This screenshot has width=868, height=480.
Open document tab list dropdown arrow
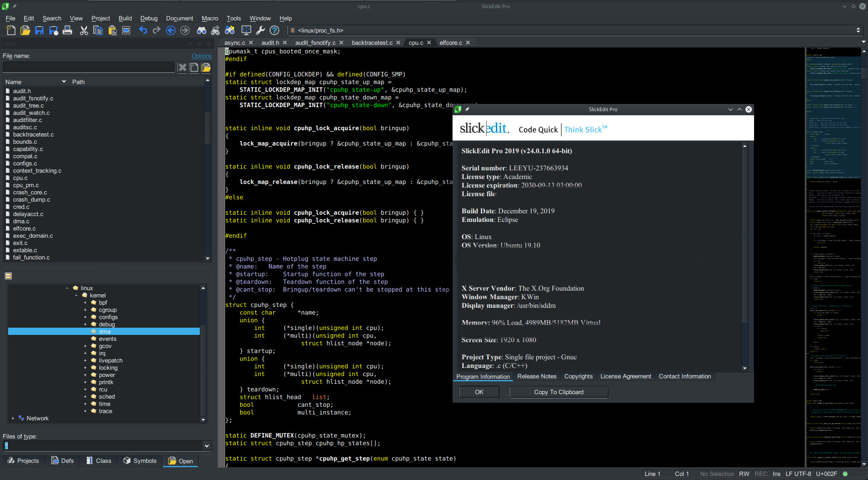[x=863, y=42]
